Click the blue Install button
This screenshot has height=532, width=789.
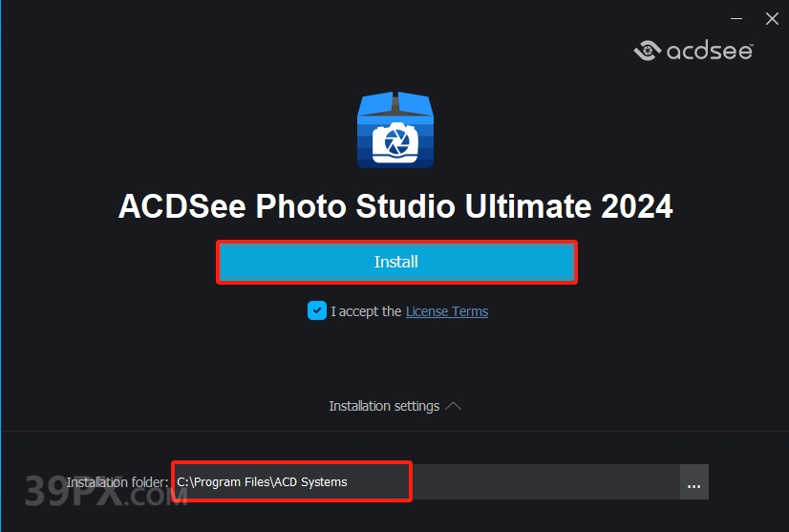pyautogui.click(x=396, y=262)
